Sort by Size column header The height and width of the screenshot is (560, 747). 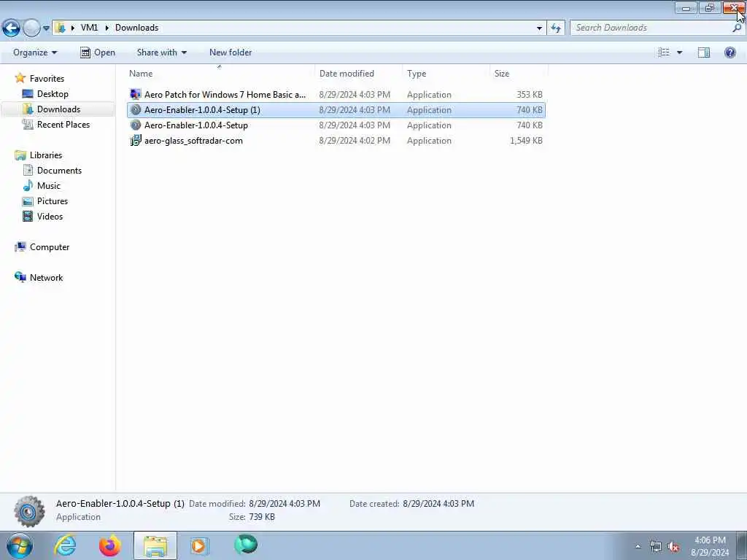pyautogui.click(x=519, y=74)
